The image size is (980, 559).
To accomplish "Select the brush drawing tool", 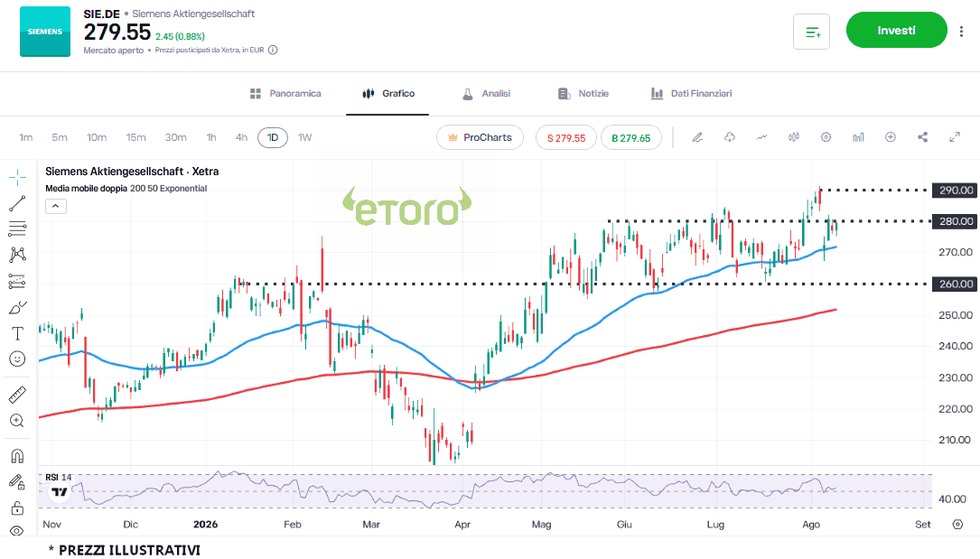I will coord(17,308).
